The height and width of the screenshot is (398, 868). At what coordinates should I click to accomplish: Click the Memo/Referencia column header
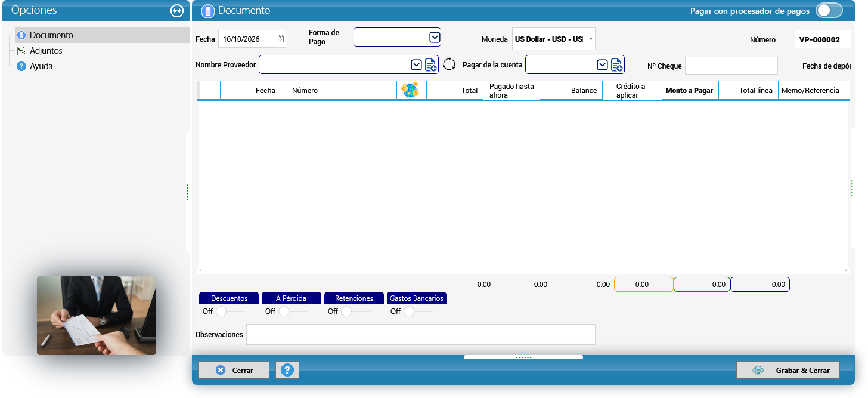813,91
